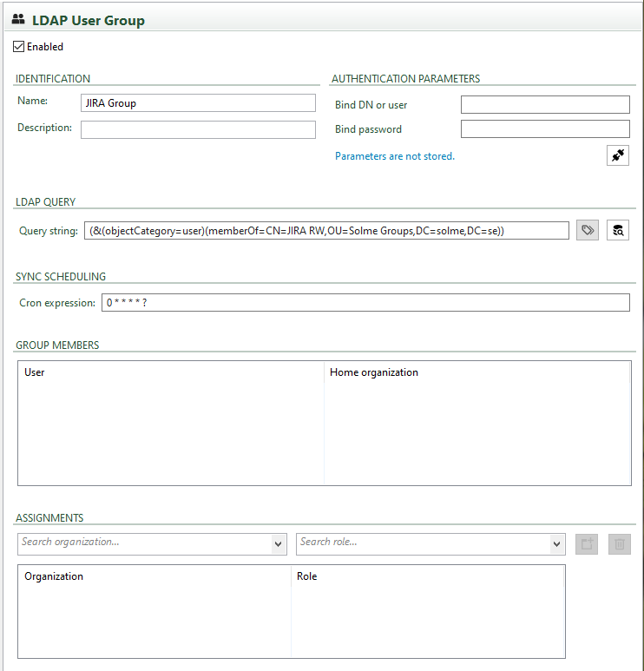The width and height of the screenshot is (644, 671).
Task: Uncheck the Enabled checkbox
Action: pyautogui.click(x=19, y=47)
